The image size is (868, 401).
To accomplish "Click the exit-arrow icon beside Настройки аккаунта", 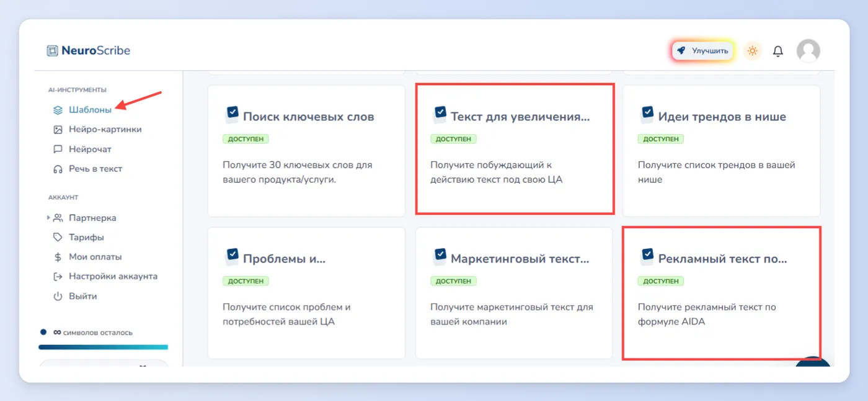I will click(x=58, y=276).
